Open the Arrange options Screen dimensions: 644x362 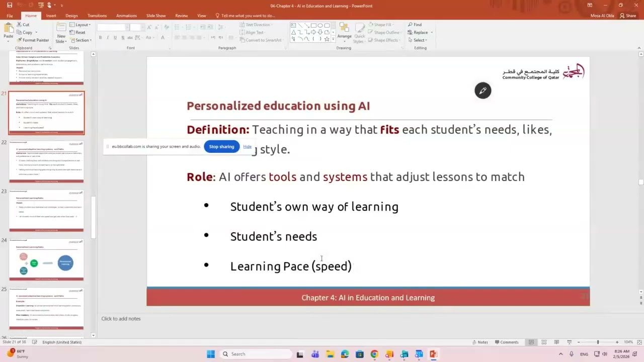(344, 32)
